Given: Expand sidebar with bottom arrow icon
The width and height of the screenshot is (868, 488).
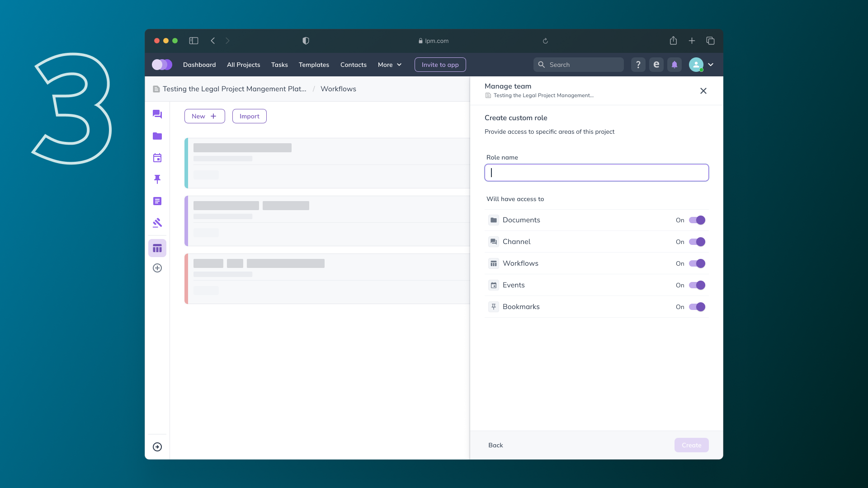Looking at the screenshot, I should 157,447.
